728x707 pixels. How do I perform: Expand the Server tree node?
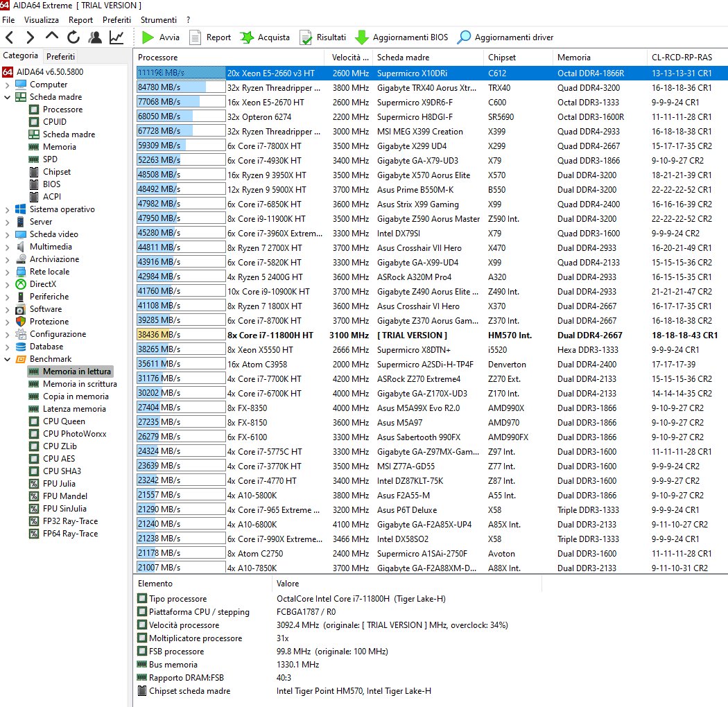[x=7, y=222]
